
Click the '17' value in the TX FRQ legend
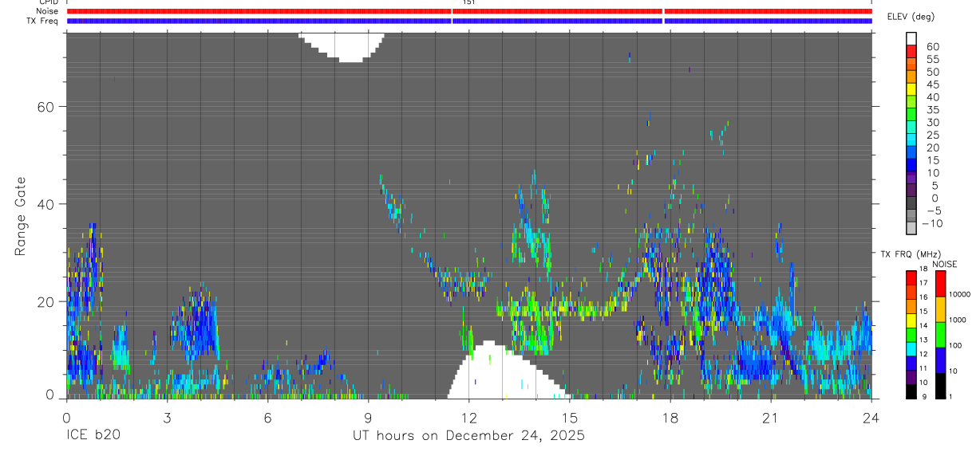(x=924, y=283)
